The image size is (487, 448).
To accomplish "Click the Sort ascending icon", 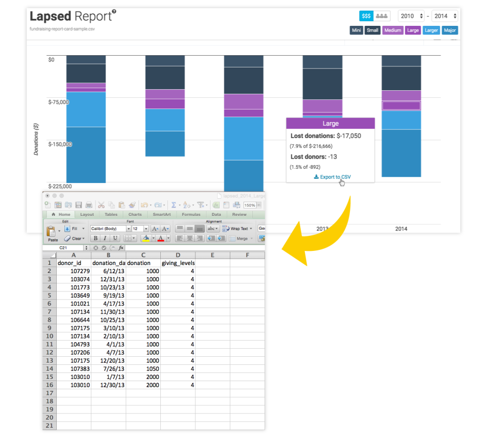I will tap(186, 204).
